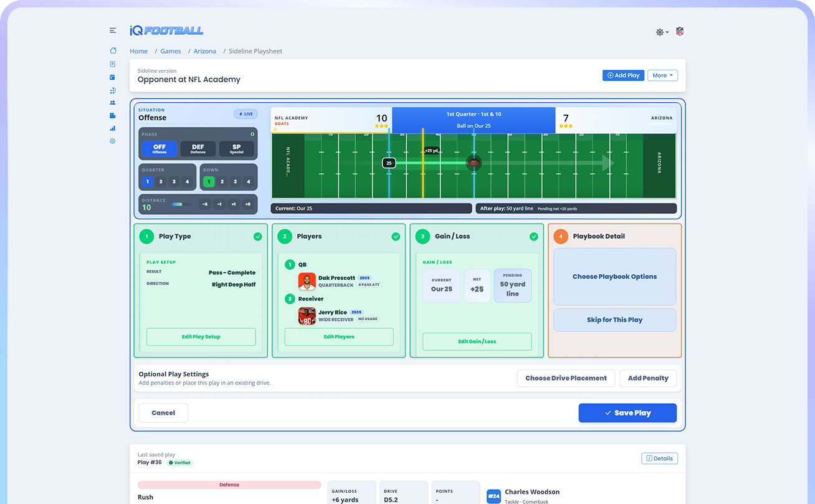Open the dotted circle icon in sidebar
This screenshot has height=504, width=815.
(x=113, y=90)
